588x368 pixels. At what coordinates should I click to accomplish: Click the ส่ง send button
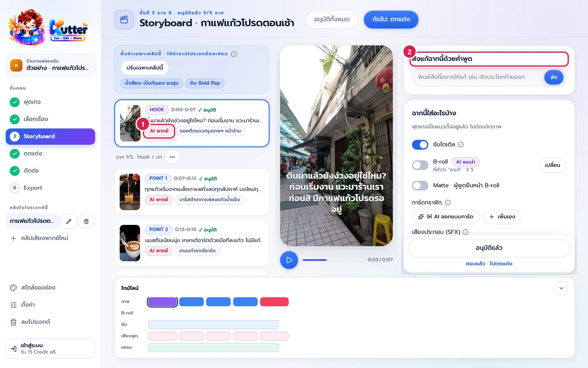[554, 77]
